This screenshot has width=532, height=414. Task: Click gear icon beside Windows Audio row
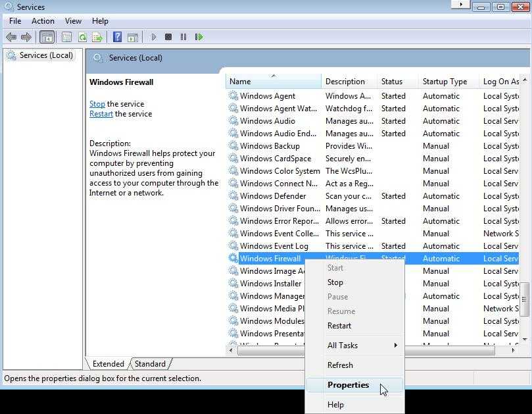point(233,121)
